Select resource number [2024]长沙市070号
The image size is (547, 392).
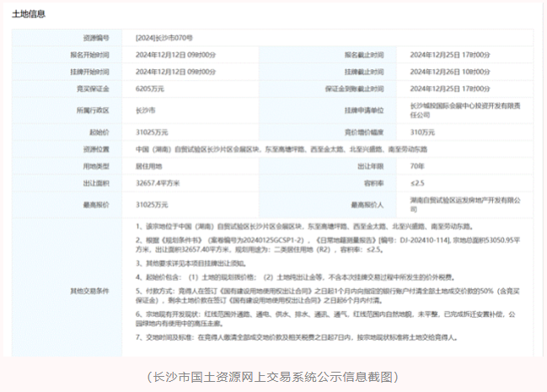(x=164, y=39)
